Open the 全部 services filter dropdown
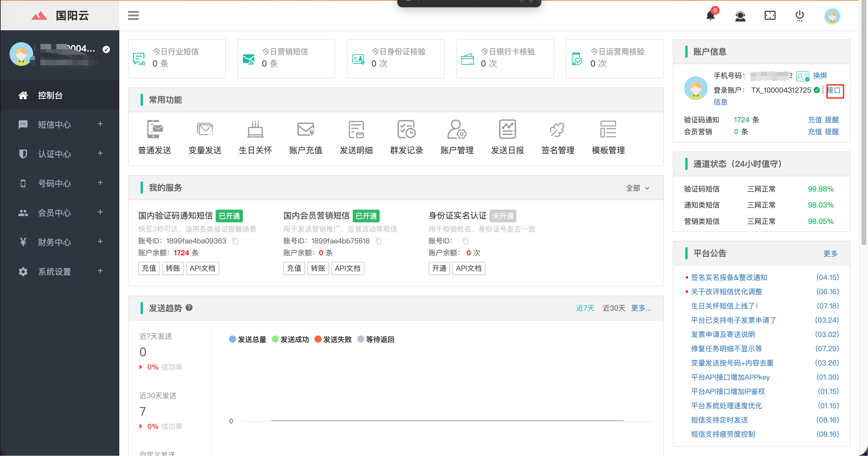This screenshot has height=456, width=868. click(x=637, y=188)
